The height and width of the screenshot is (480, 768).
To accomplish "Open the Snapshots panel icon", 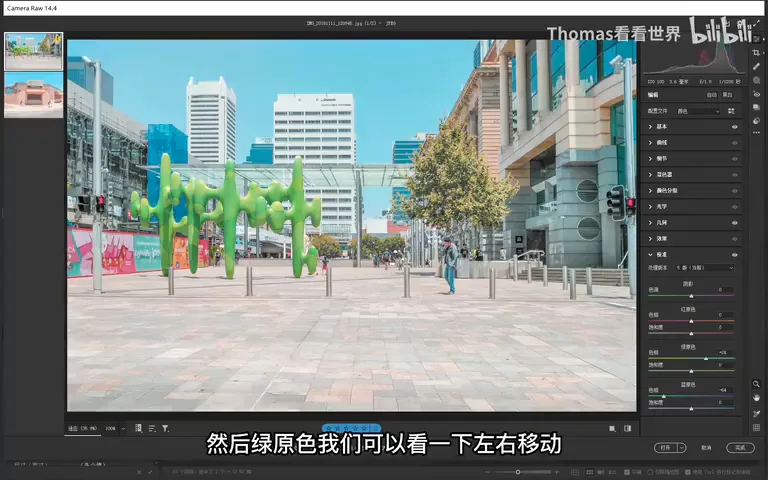I will coord(756,107).
